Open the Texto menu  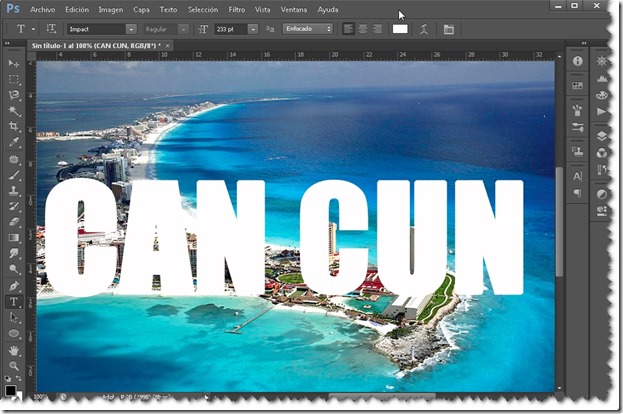pos(168,10)
